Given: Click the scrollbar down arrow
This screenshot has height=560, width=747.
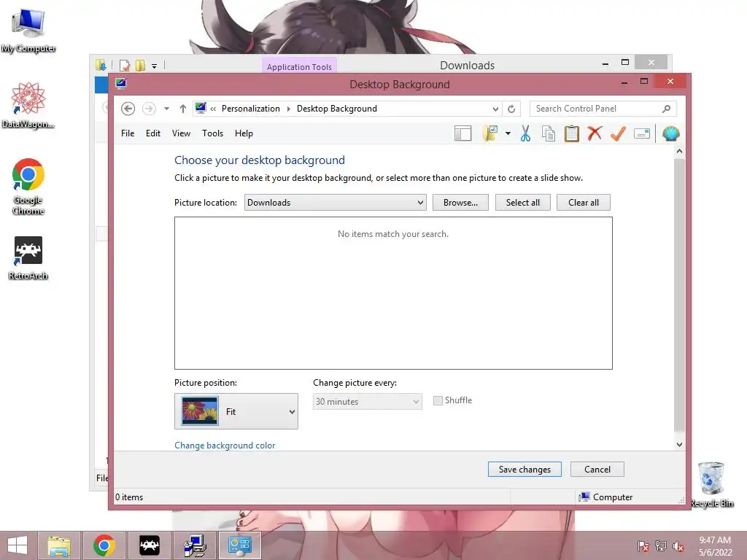Looking at the screenshot, I should pos(679,444).
